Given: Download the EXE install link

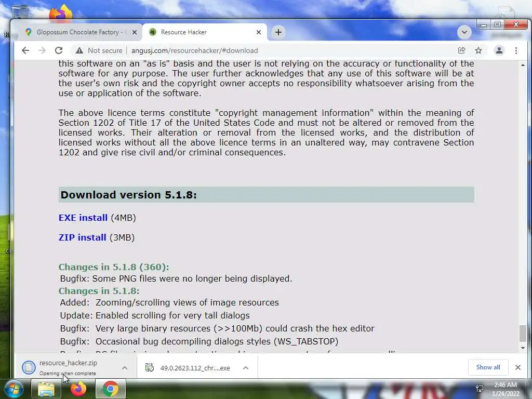Looking at the screenshot, I should pos(83,218).
